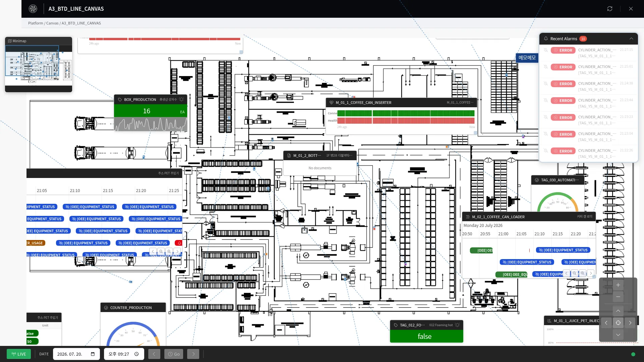The width and height of the screenshot is (644, 362).
Task: Click the red health status bar
Action: (x=406, y=121)
